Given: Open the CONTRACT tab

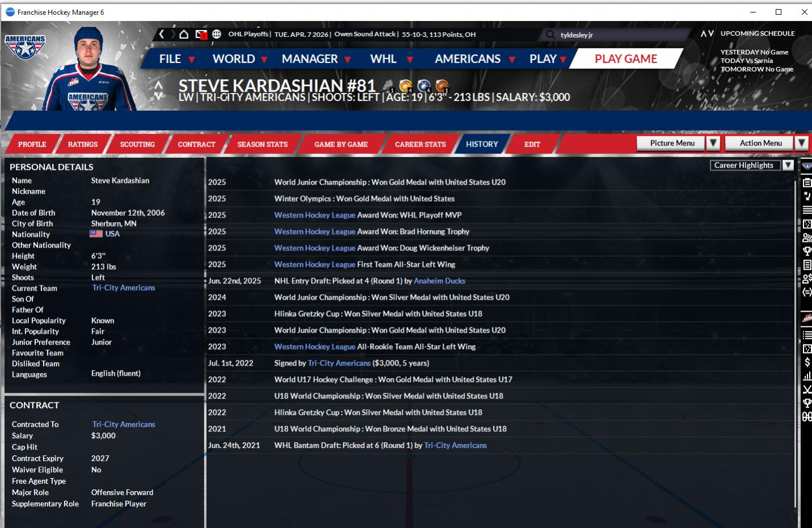Looking at the screenshot, I should click(x=196, y=144).
